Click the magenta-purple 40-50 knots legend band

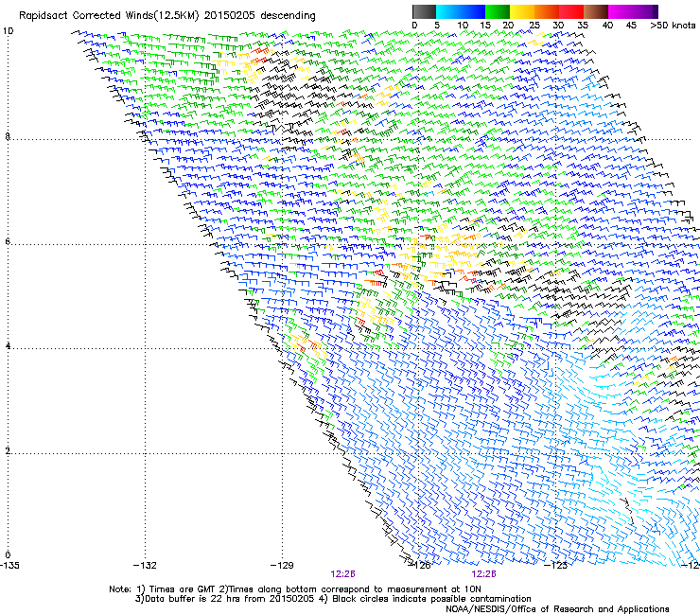point(633,11)
